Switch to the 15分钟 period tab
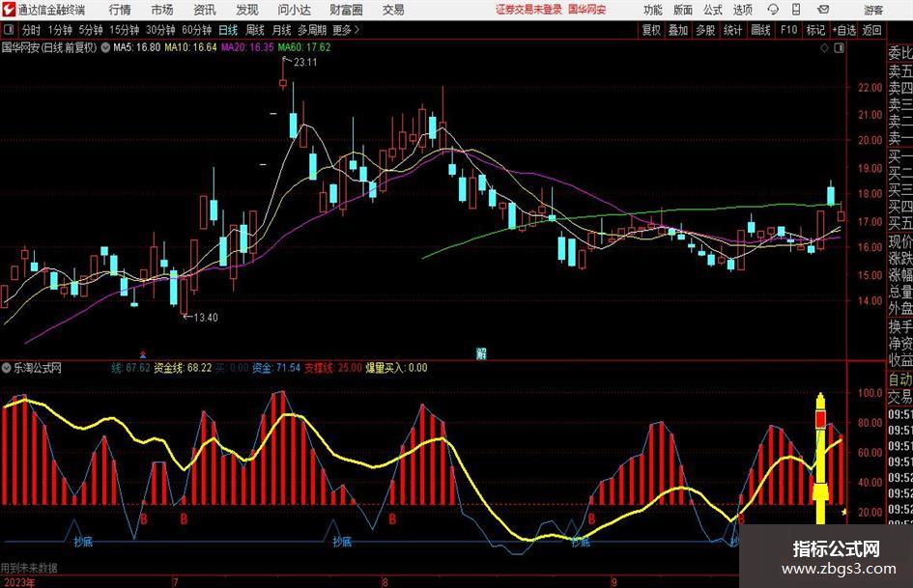 click(x=125, y=30)
